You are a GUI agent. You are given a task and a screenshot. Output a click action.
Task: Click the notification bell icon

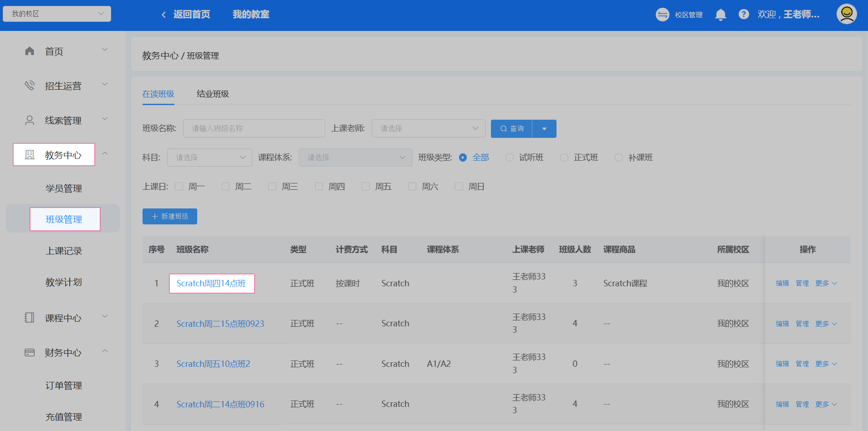coord(720,15)
